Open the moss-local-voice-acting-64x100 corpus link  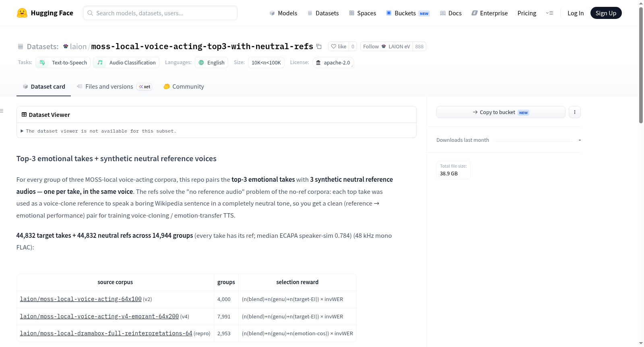pos(81,299)
